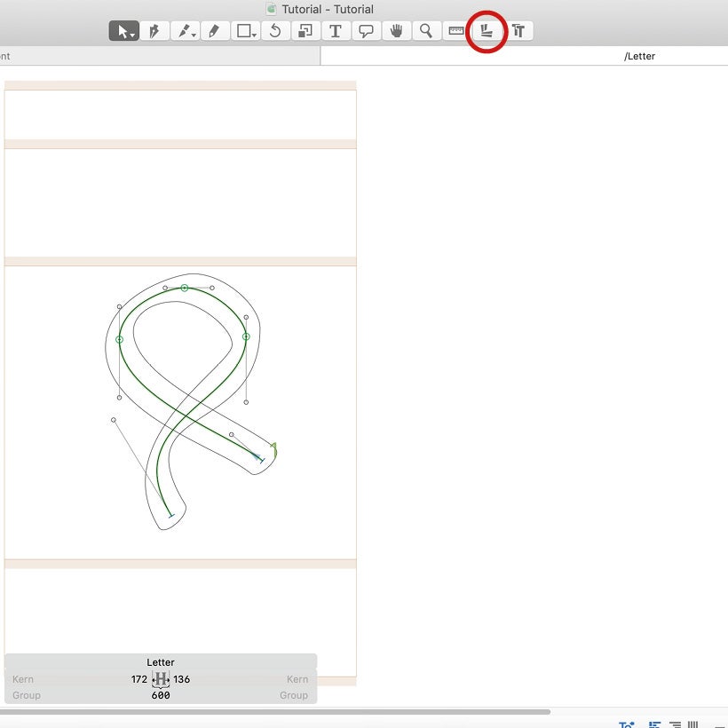Click the document icon in the title bar
Screen dimensions: 728x728
(x=271, y=9)
